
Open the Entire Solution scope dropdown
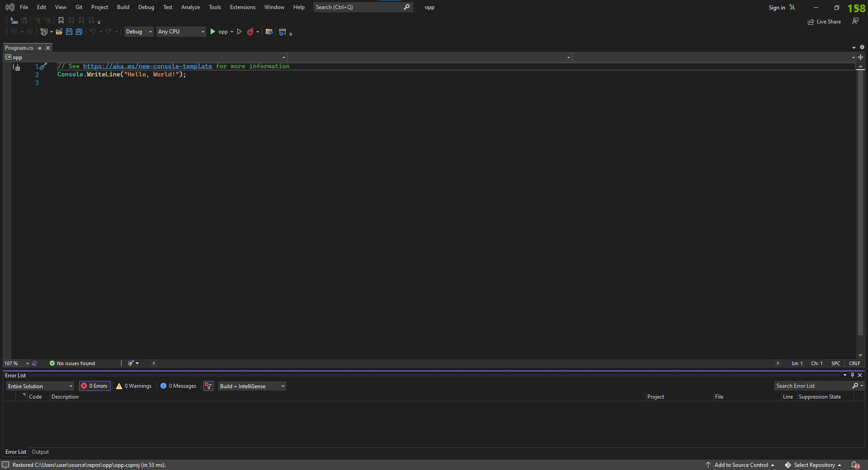40,386
